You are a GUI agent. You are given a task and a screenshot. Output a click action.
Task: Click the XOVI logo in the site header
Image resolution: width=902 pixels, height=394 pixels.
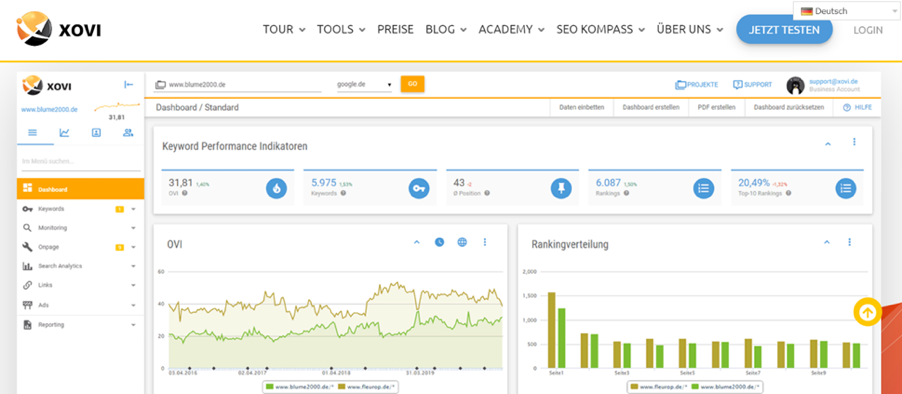[x=59, y=29]
